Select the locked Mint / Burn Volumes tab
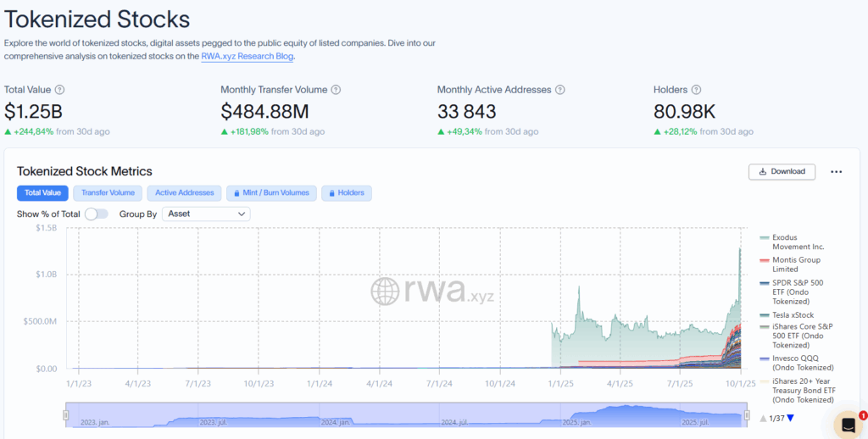The image size is (868, 439). (x=273, y=193)
